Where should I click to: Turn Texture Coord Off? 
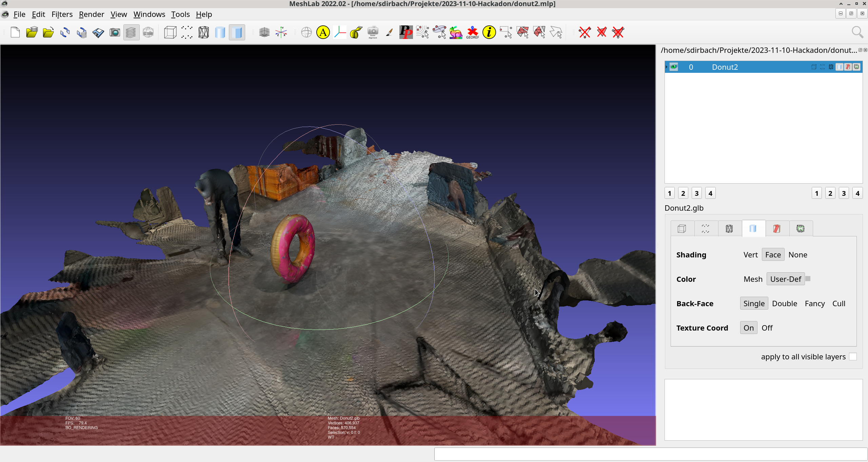click(767, 328)
